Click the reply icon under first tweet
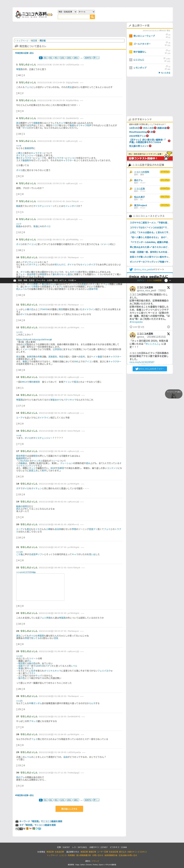Image resolution: width=184 pixels, height=868 pixels. click(131, 327)
